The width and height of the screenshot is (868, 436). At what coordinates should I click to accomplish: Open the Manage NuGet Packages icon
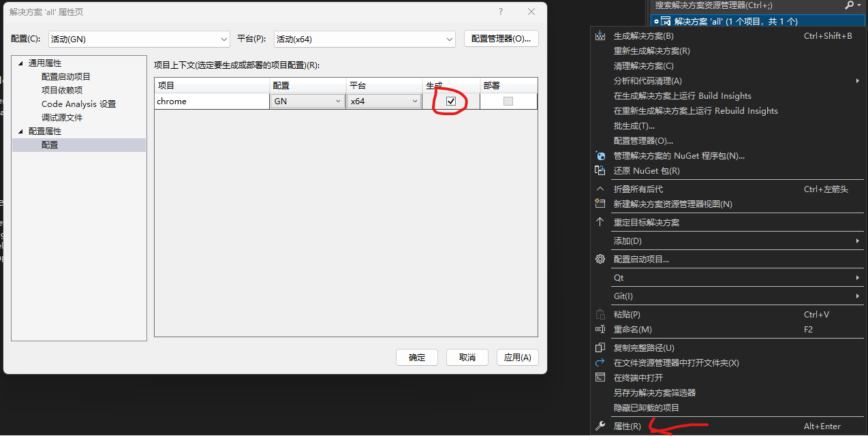600,155
